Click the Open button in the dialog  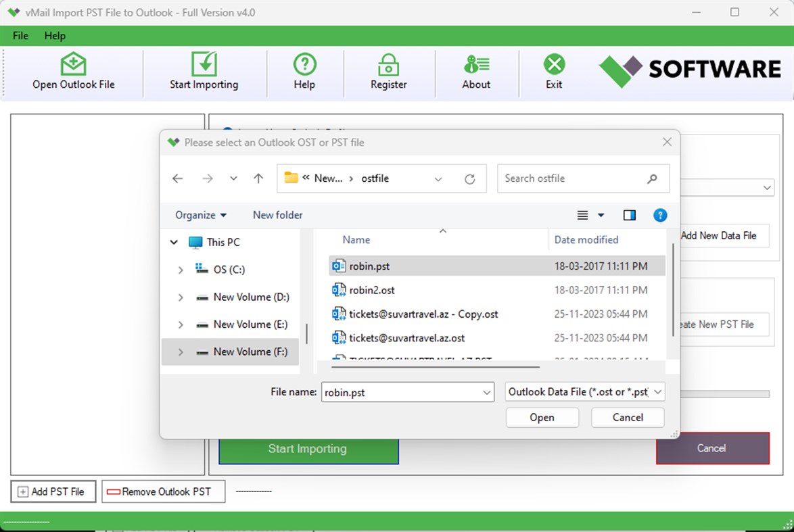coord(542,417)
